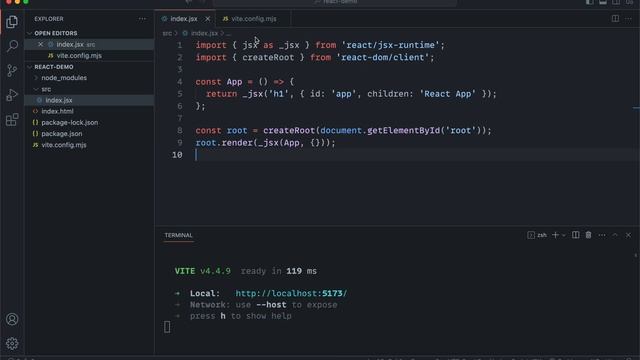This screenshot has height=360, width=640.
Task: Click 'React App' string on line 5
Action: pyautogui.click(x=447, y=94)
